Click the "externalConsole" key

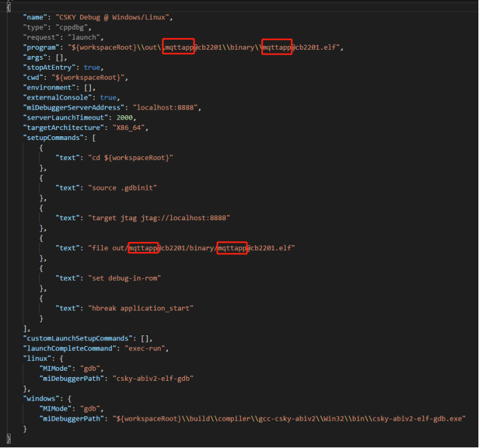click(x=57, y=98)
